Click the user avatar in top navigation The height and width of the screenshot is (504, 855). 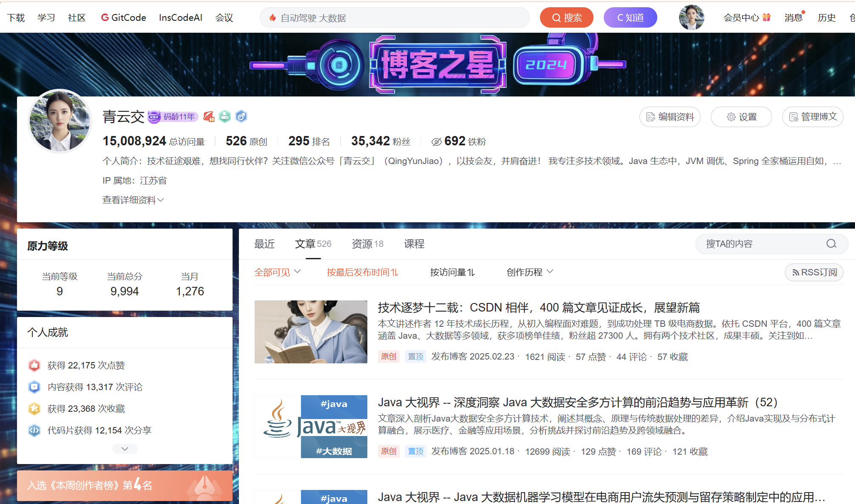[691, 17]
